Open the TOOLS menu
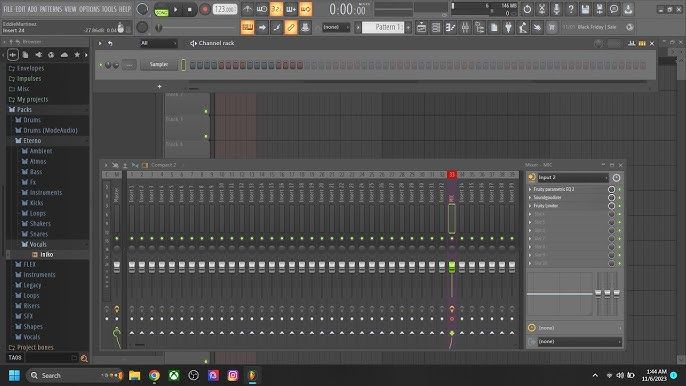This screenshot has width=686, height=386. pos(109,9)
